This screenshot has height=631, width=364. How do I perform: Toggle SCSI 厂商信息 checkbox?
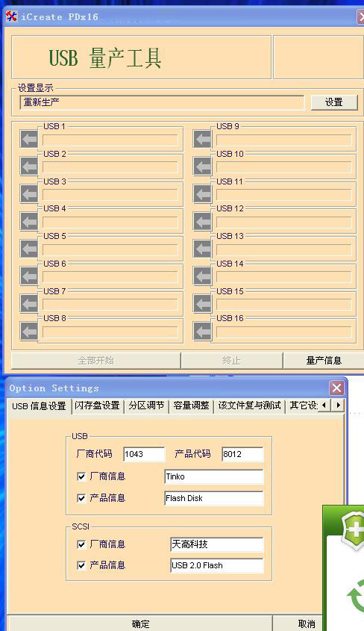(81, 544)
